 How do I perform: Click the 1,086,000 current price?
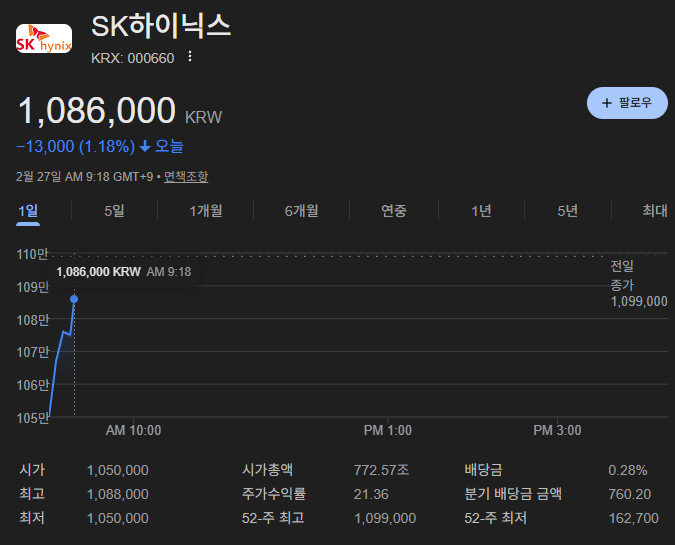click(97, 111)
